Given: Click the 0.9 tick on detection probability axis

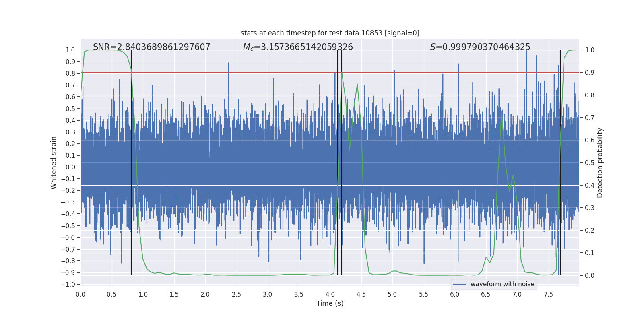Looking at the screenshot, I should pos(590,73).
